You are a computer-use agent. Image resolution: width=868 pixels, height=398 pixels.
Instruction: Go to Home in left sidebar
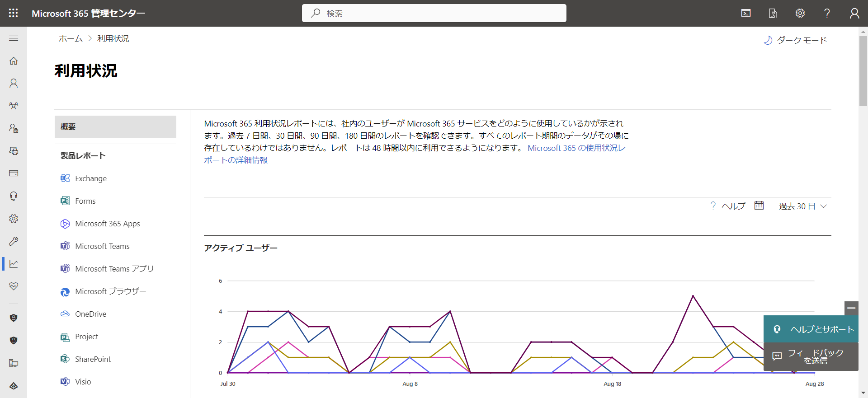click(14, 61)
